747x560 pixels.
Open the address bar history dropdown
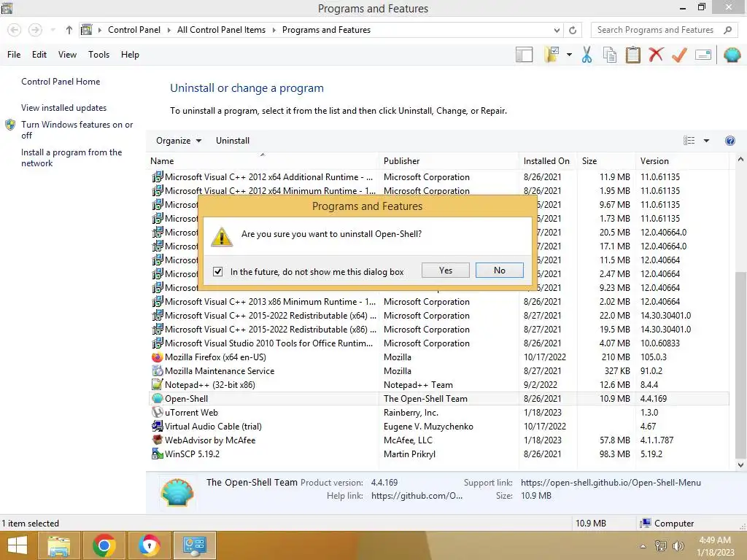pos(557,30)
